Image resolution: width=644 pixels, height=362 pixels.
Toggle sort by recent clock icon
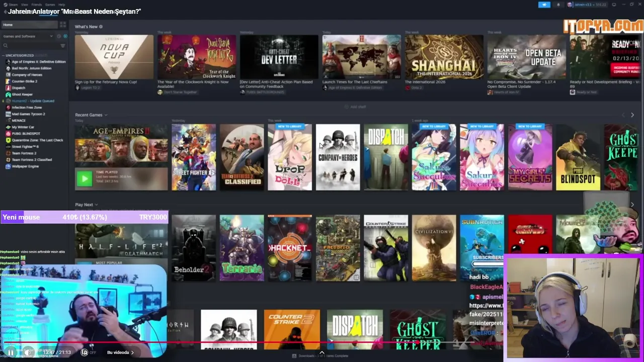click(59, 36)
